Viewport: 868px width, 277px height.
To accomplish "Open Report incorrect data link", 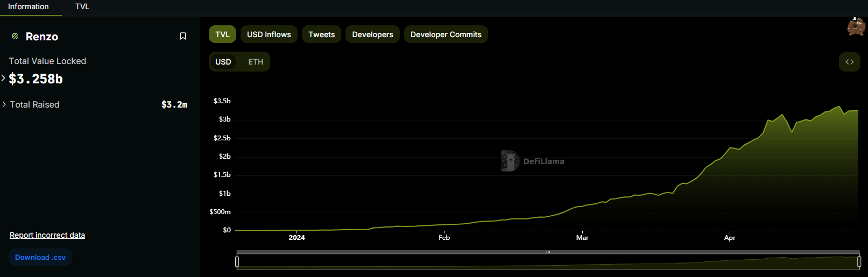I will (47, 235).
